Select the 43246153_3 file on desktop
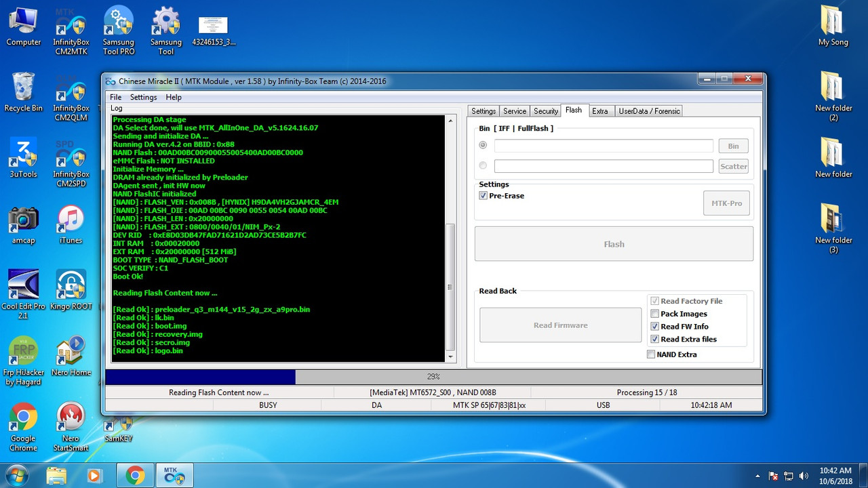 coord(214,30)
